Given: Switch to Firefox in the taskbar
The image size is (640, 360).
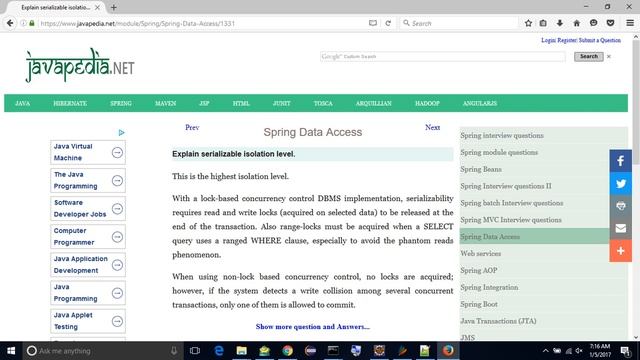Looking at the screenshot, I should tap(448, 351).
